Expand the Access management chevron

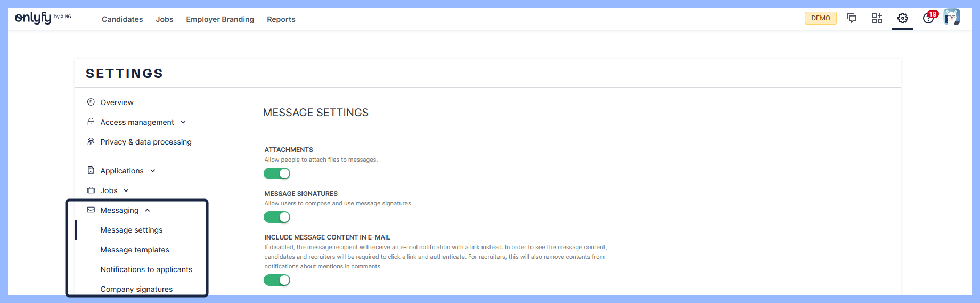pos(183,122)
